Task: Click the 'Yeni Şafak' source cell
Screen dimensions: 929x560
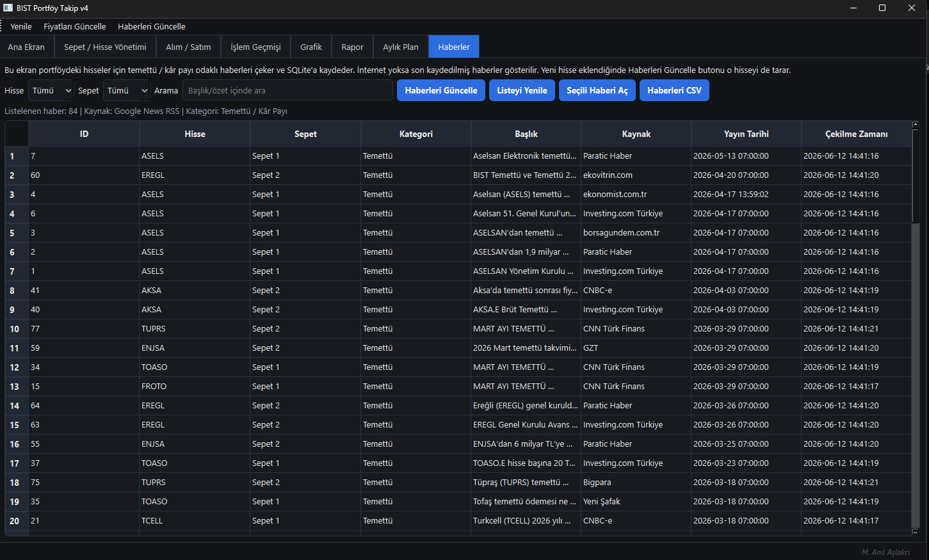Action: point(636,502)
